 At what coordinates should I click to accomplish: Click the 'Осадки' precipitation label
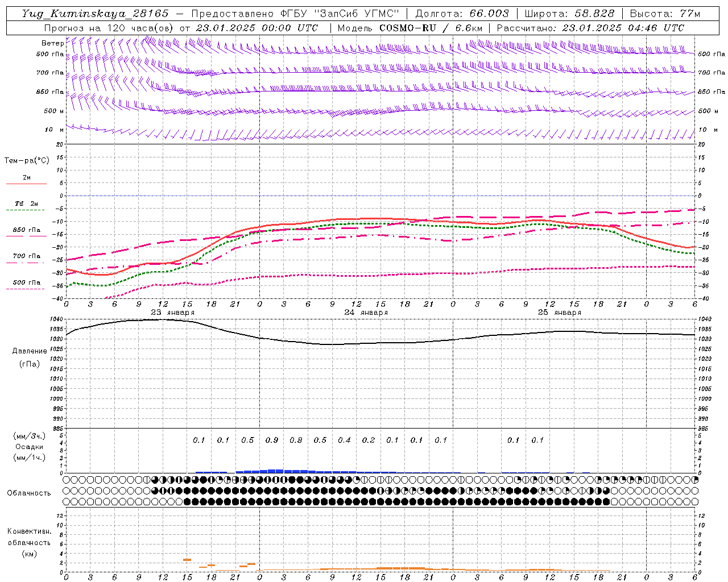pos(30,447)
